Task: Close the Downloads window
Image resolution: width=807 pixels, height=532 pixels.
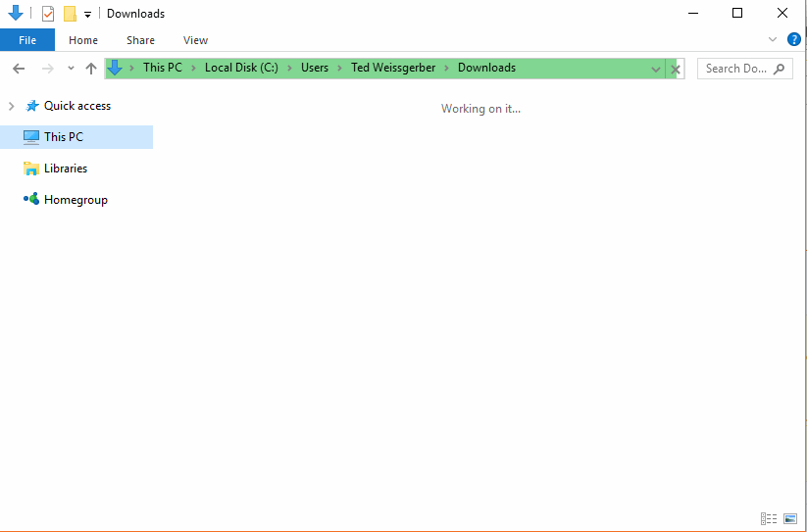Action: [782, 14]
